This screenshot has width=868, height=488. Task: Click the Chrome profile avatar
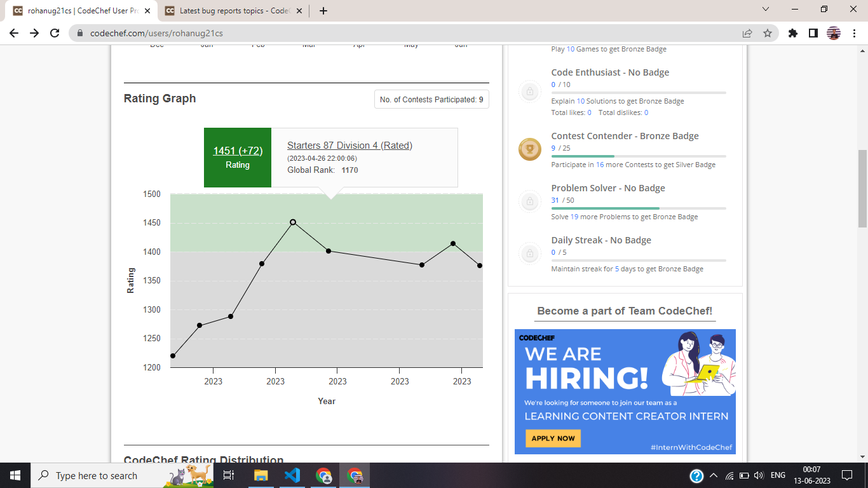(834, 33)
